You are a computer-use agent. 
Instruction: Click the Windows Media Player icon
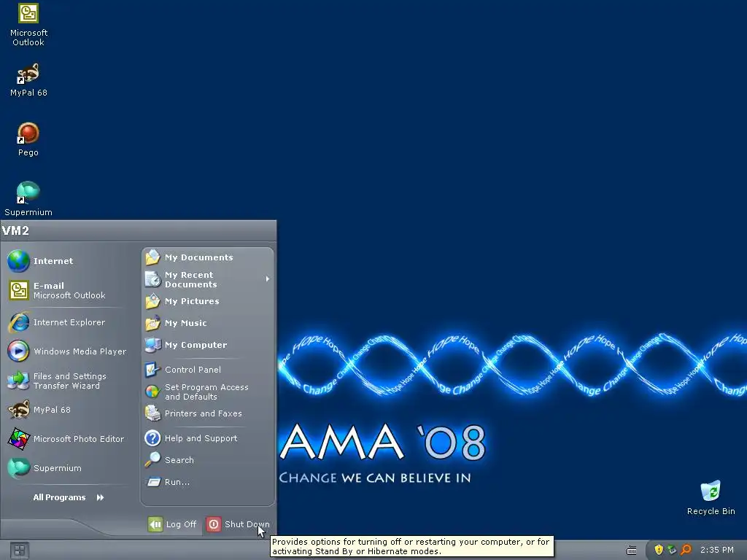tap(18, 351)
